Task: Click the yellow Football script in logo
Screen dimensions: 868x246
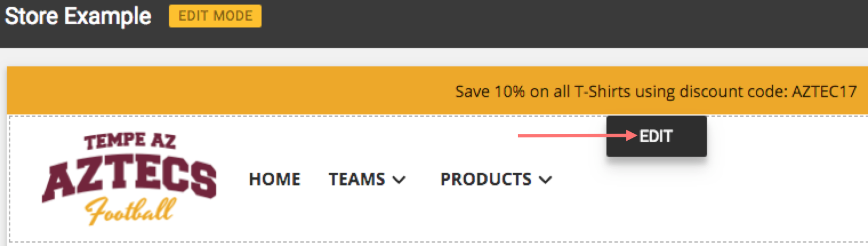Action: click(x=130, y=212)
